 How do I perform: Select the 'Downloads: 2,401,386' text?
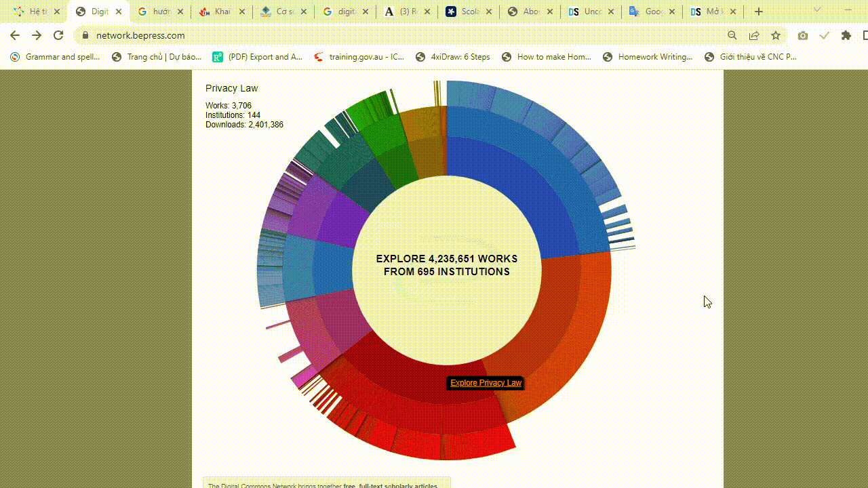(244, 125)
